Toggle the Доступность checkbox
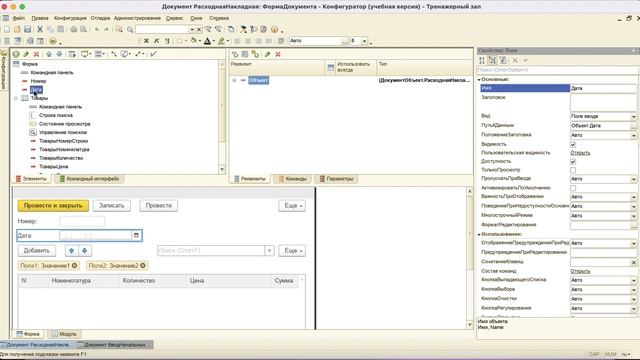Screen dimensions: 640x360 [x=573, y=162]
